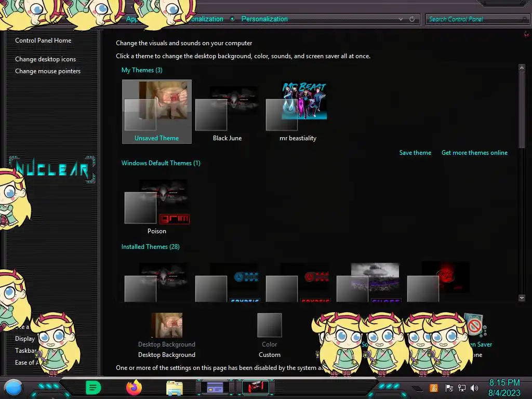532x399 pixels.
Task: Open the Start orb menu
Action: tap(14, 388)
